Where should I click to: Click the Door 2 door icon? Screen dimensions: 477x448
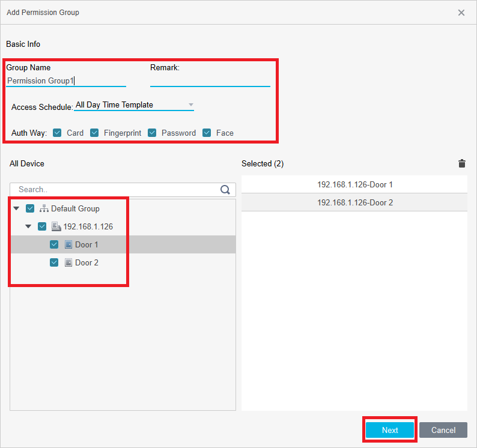pos(68,262)
